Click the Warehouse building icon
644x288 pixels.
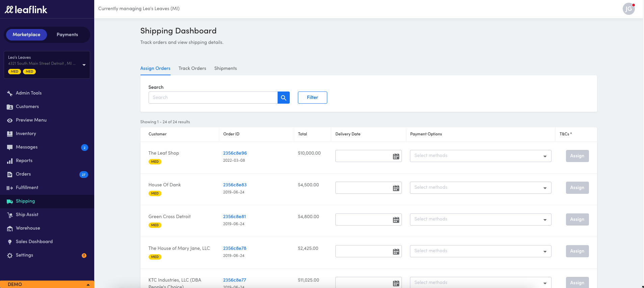pyautogui.click(x=10, y=228)
